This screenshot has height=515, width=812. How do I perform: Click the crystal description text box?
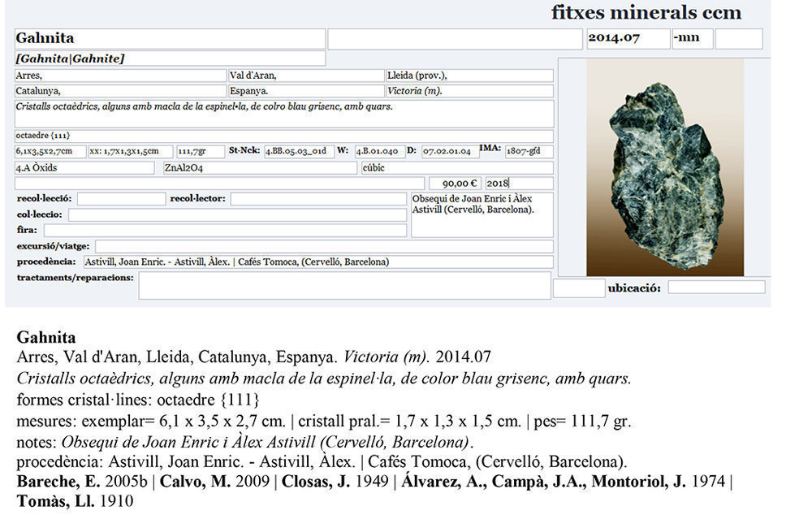284,114
